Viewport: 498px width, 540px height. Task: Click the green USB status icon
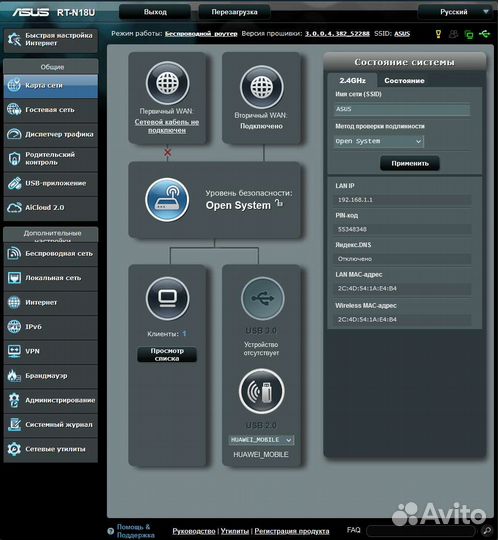(485, 34)
